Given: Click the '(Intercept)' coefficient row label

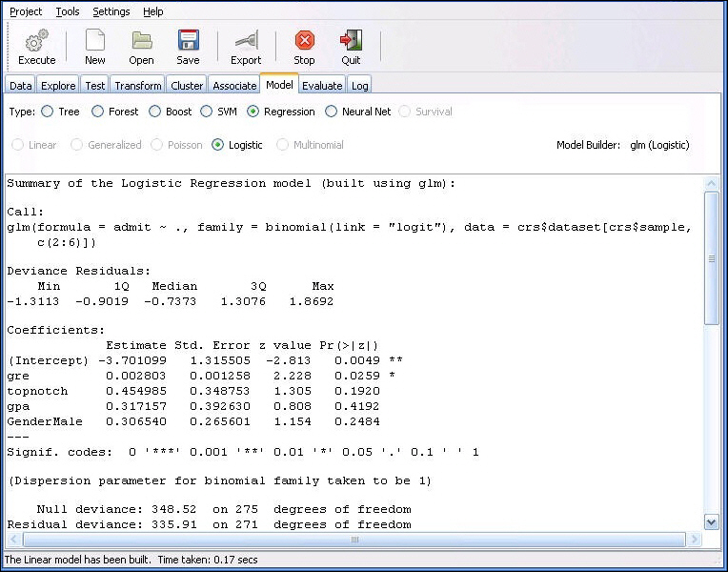Looking at the screenshot, I should [x=49, y=360].
